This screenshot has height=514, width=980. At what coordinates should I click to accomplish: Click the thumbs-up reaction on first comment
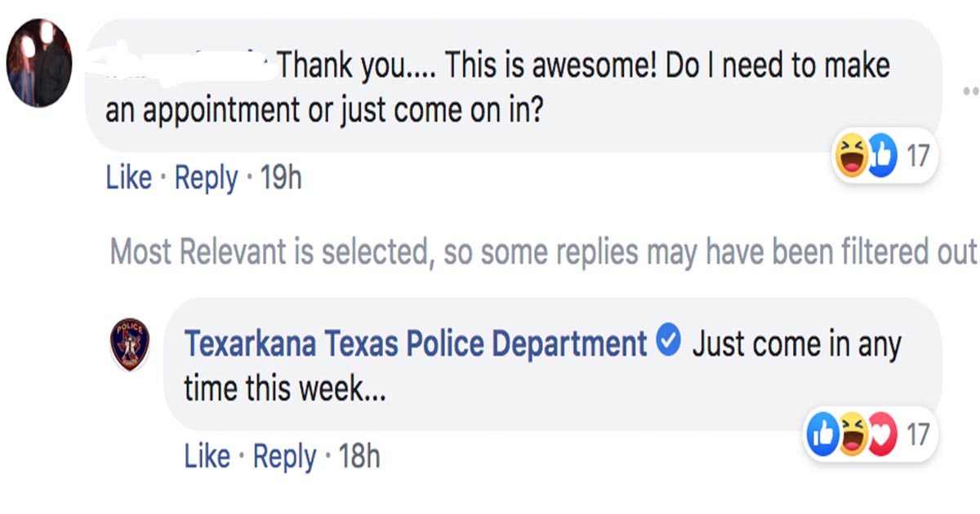[882, 155]
